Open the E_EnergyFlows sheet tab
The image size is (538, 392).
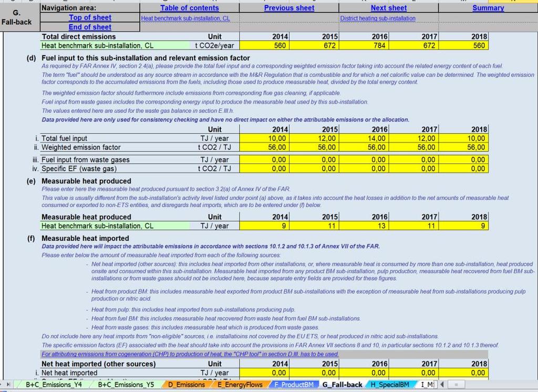click(x=240, y=385)
